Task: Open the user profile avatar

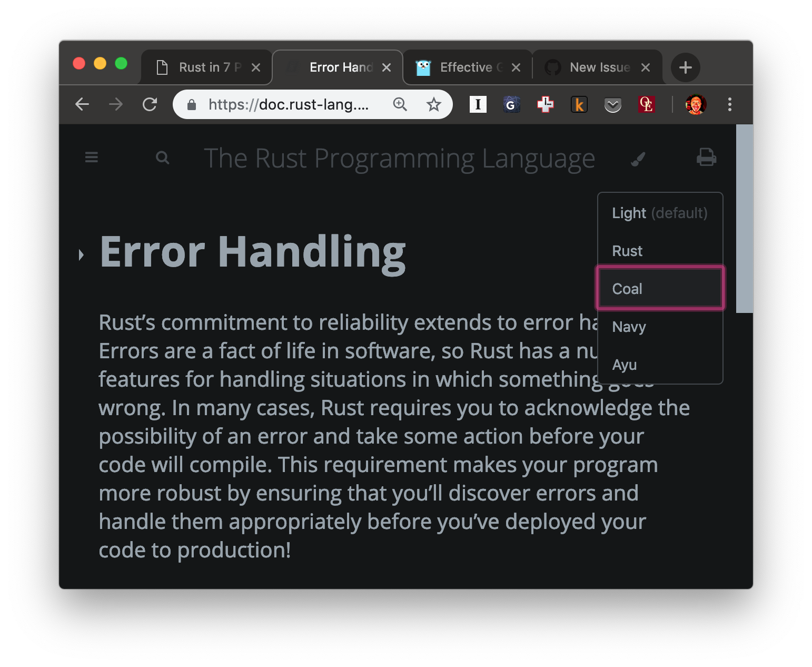Action: pyautogui.click(x=696, y=104)
